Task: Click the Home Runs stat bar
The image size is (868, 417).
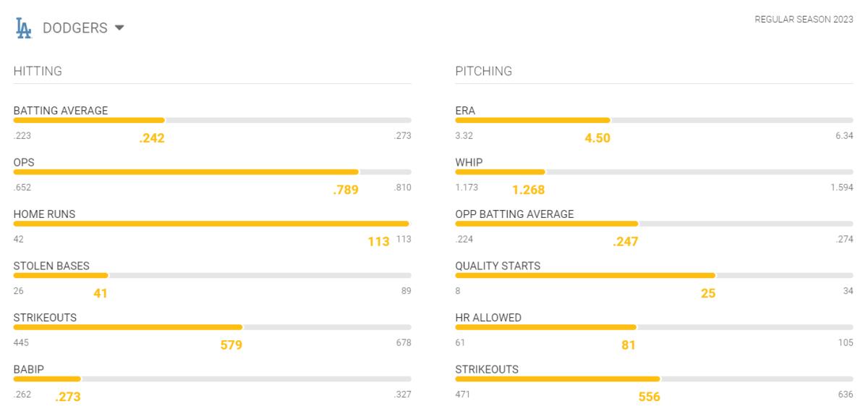Action: click(212, 224)
